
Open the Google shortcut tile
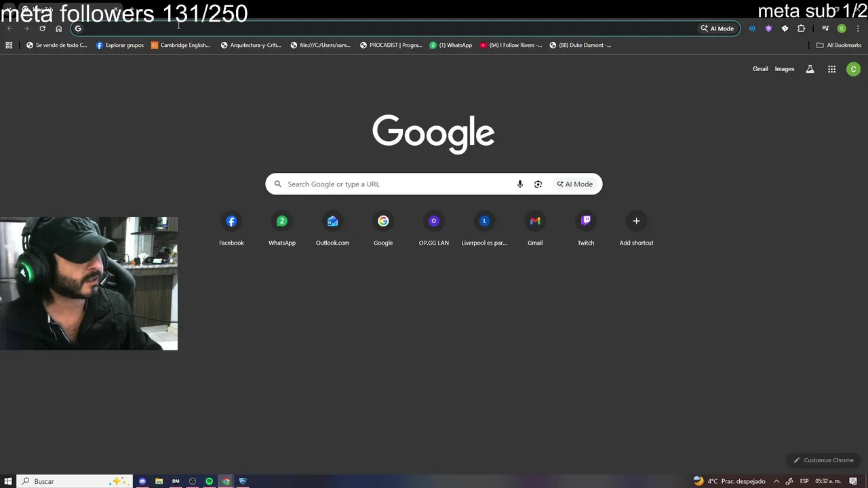pos(383,229)
